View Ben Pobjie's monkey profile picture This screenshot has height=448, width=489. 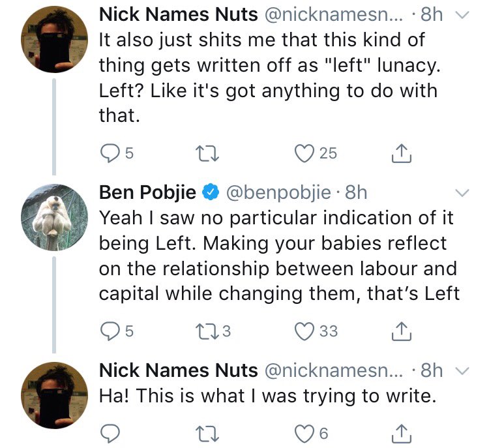pos(54,216)
